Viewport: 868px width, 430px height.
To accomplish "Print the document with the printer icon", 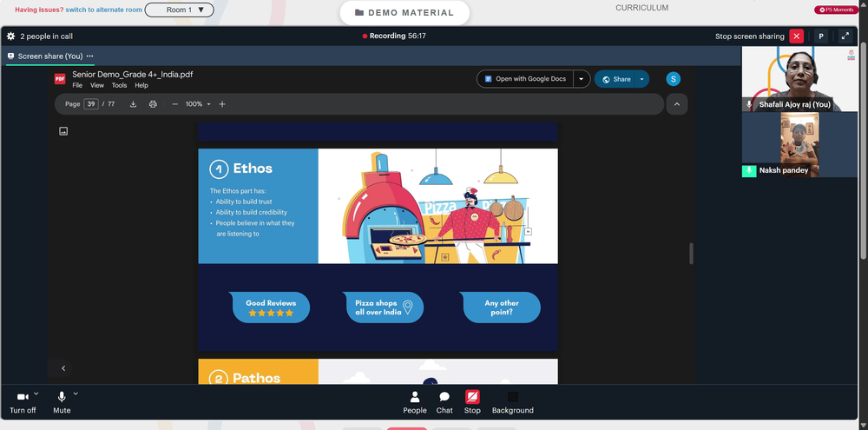I will coord(153,103).
